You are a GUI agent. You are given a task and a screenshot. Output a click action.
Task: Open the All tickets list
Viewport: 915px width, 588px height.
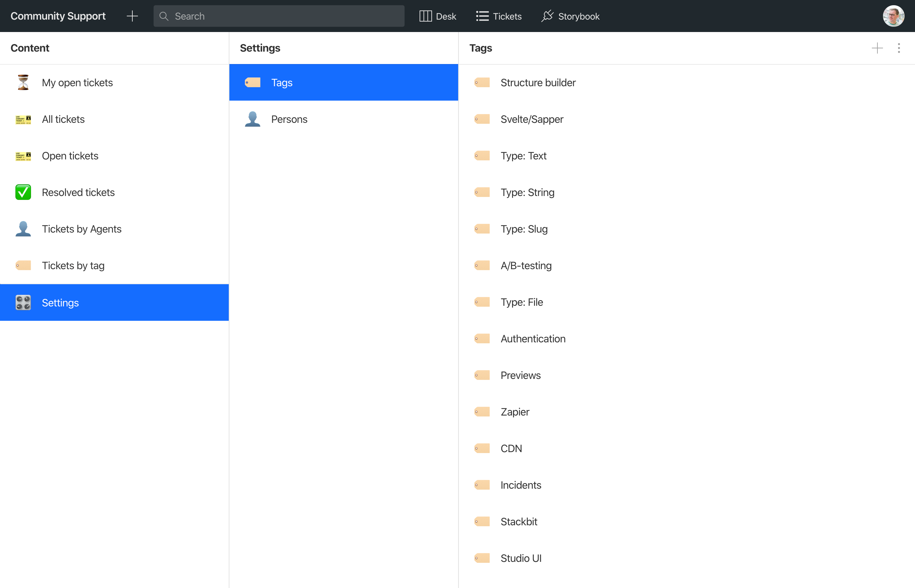point(63,119)
